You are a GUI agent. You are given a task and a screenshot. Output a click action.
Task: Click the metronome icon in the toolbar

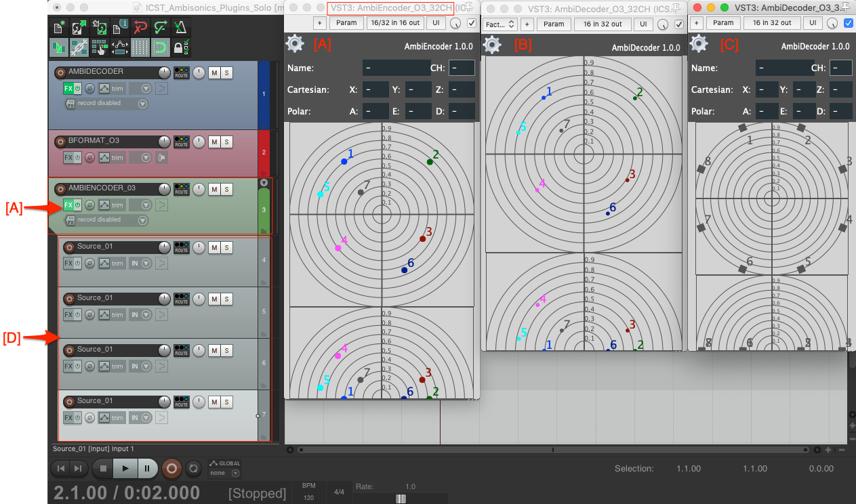tap(181, 27)
